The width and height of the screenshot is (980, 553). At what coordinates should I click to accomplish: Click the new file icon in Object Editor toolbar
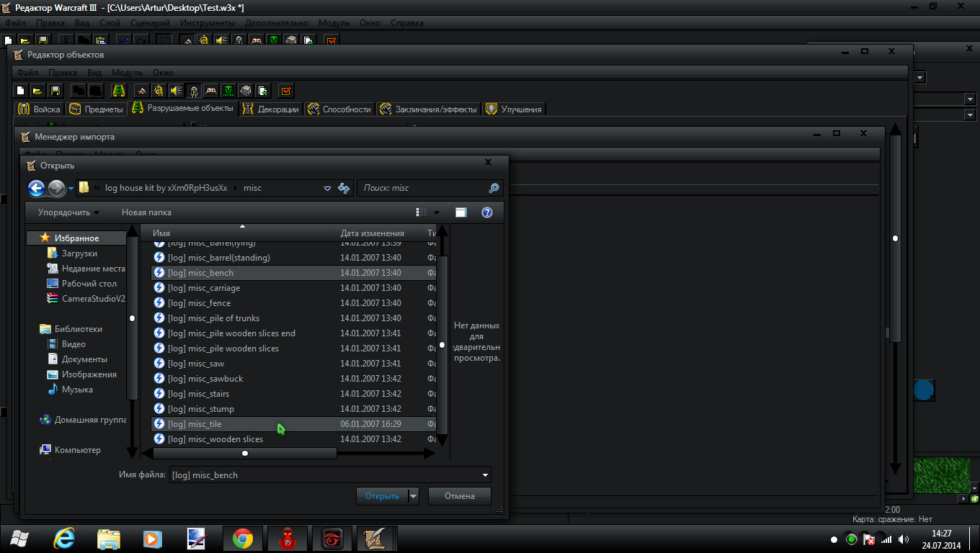[21, 91]
